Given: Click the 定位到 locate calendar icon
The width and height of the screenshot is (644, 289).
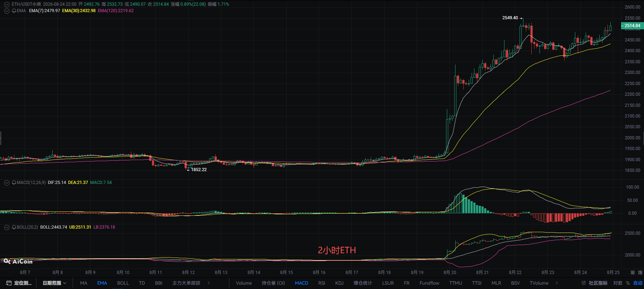Looking at the screenshot, I should pyautogui.click(x=9, y=283).
